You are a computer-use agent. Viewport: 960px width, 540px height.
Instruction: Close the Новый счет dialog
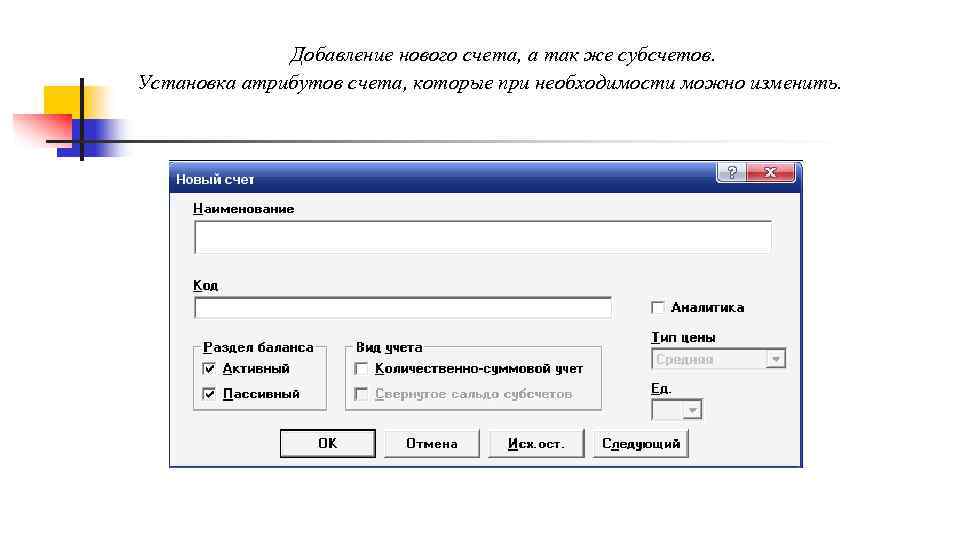tap(771, 173)
